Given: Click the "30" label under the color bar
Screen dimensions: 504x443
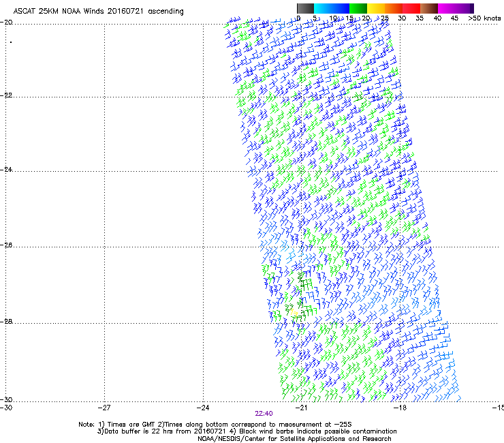Looking at the screenshot, I should (402, 18).
